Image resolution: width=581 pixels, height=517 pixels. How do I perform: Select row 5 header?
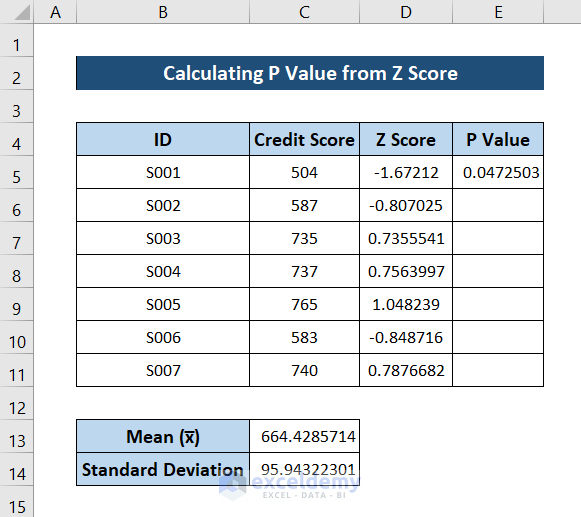(x=16, y=172)
